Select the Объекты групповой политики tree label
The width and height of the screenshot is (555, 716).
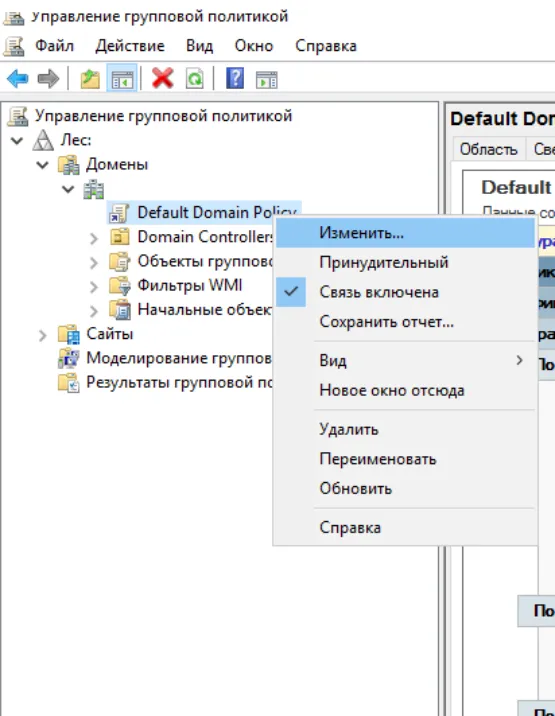(x=205, y=261)
